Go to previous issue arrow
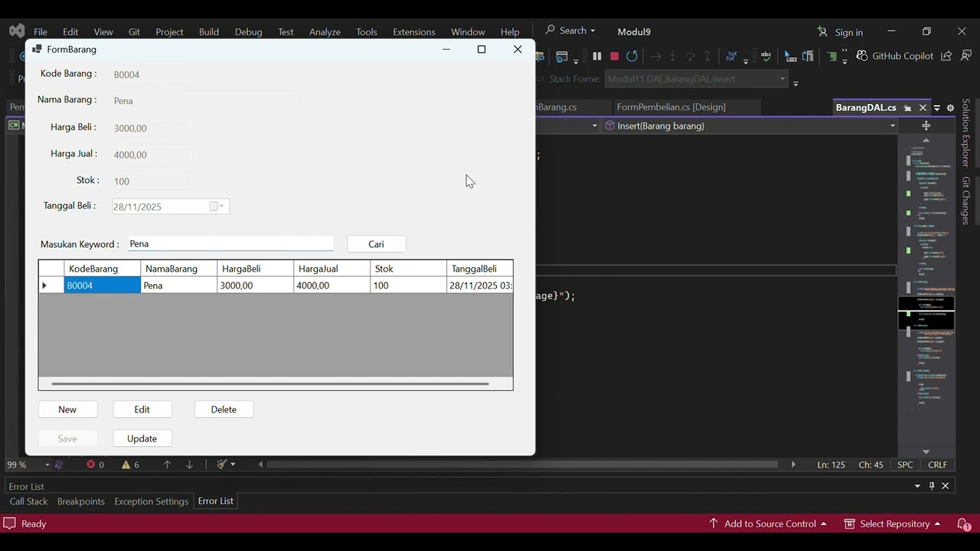This screenshot has height=551, width=980. [x=167, y=465]
